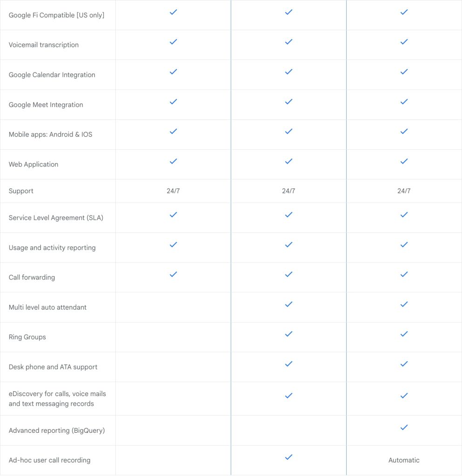
Task: Click the Mobile apps: Android & IOS label
Action: click(x=50, y=134)
